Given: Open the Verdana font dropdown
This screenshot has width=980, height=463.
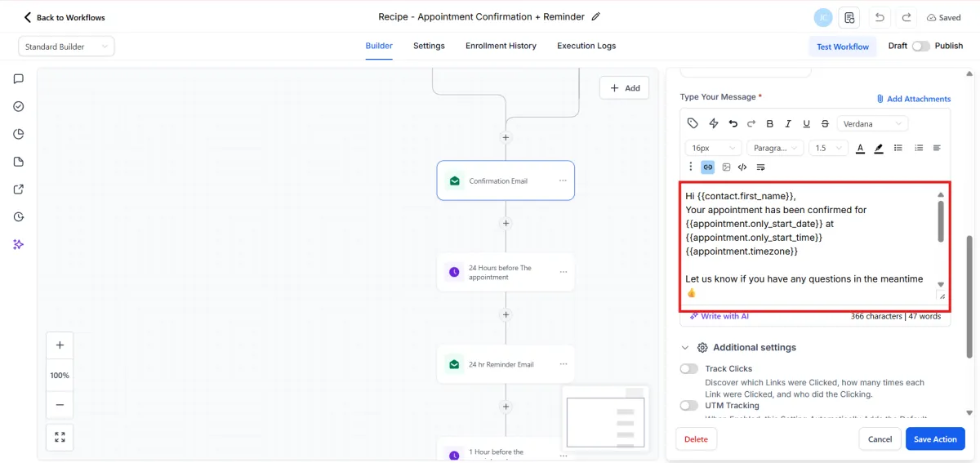Looking at the screenshot, I should point(872,123).
